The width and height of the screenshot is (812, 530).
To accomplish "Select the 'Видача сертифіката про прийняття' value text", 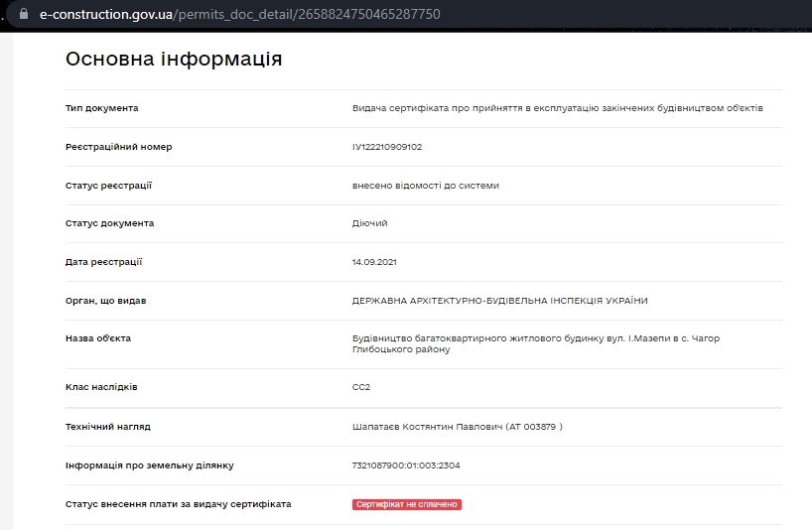I will [557, 108].
